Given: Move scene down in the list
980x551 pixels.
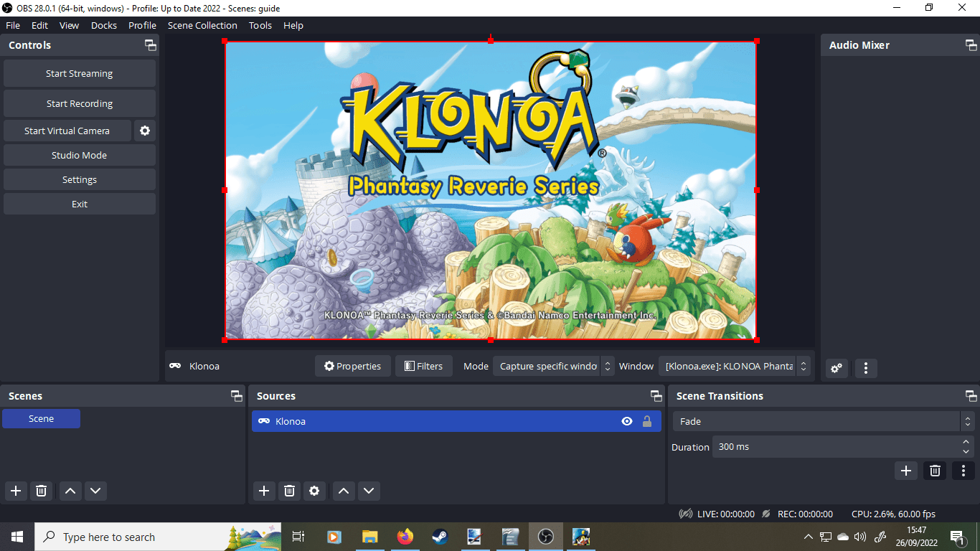Looking at the screenshot, I should coord(95,491).
